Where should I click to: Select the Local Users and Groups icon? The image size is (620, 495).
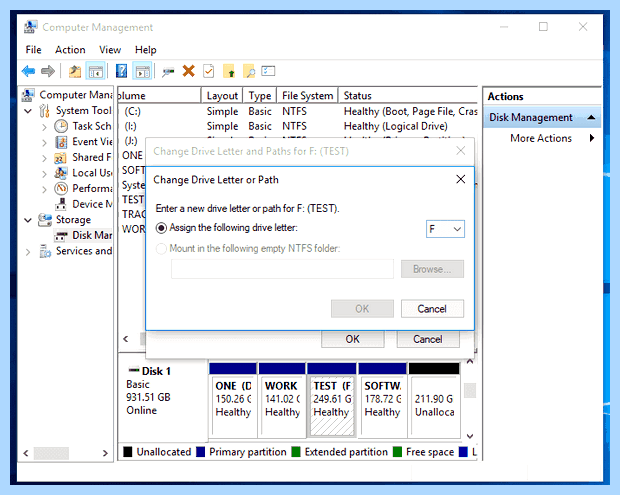(61, 173)
